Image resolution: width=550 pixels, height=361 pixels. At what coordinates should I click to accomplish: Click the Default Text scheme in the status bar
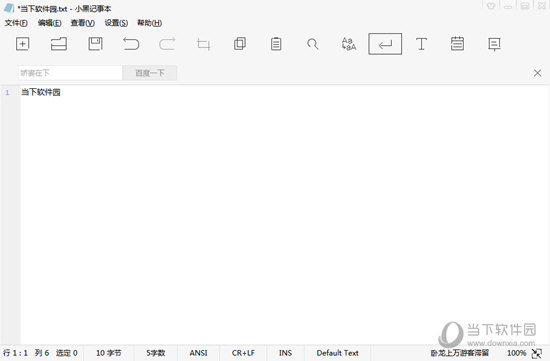click(337, 353)
